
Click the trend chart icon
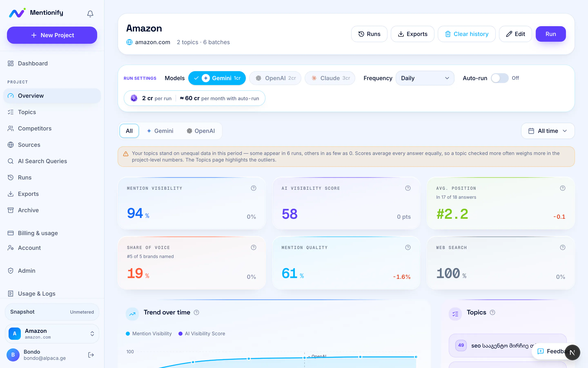(132, 314)
